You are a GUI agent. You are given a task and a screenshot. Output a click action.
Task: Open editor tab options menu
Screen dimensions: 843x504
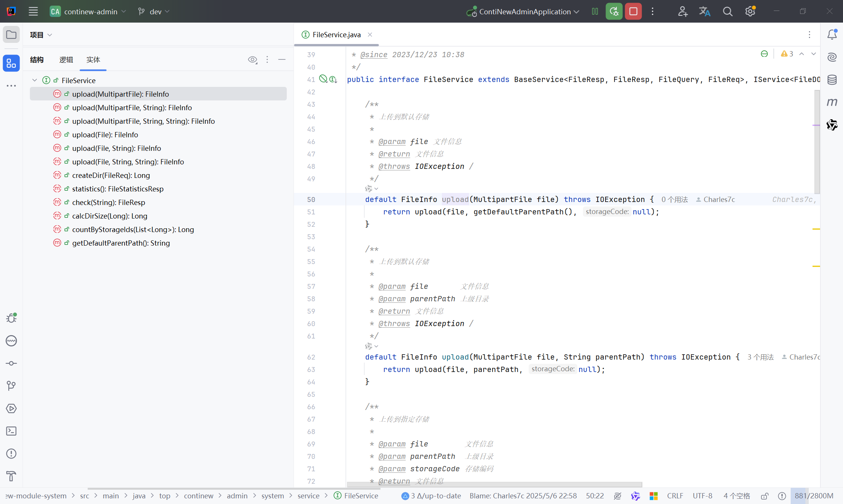810,35
